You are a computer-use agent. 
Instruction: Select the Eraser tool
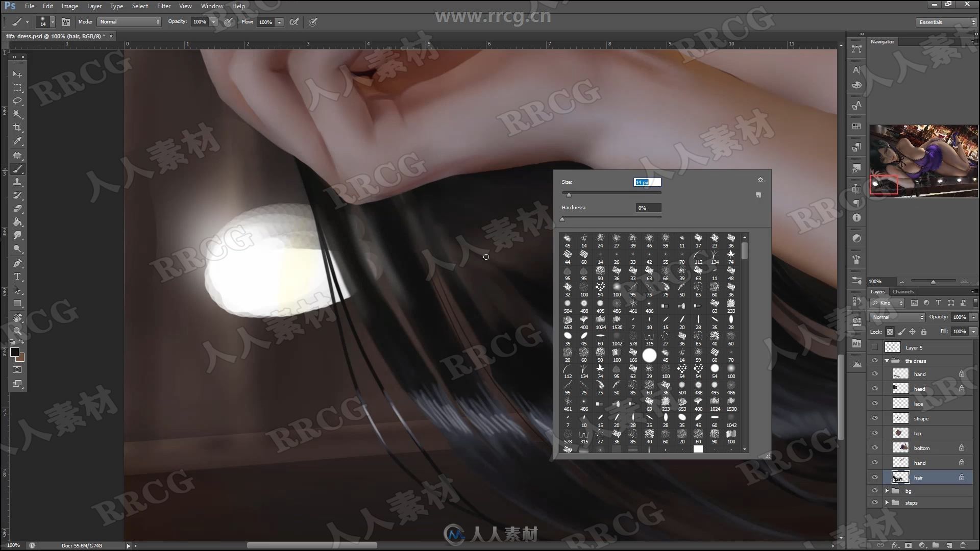coord(17,209)
